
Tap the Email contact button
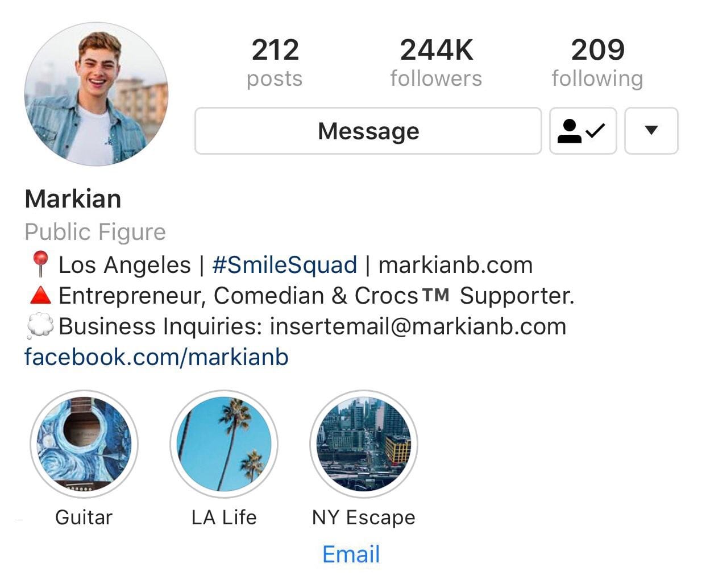point(351,554)
